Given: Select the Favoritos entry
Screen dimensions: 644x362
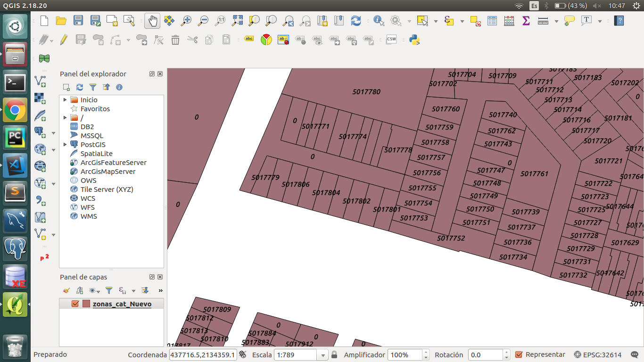Looking at the screenshot, I should click(95, 109).
